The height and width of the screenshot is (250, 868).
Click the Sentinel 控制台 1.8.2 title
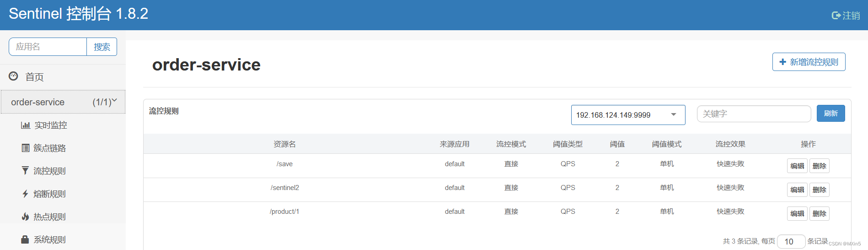[78, 14]
